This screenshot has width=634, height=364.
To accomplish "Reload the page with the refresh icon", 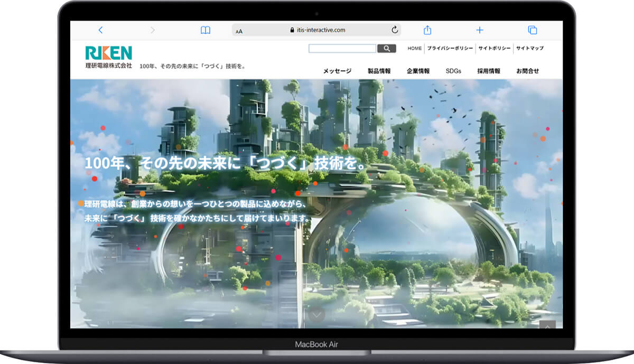I will coord(394,30).
